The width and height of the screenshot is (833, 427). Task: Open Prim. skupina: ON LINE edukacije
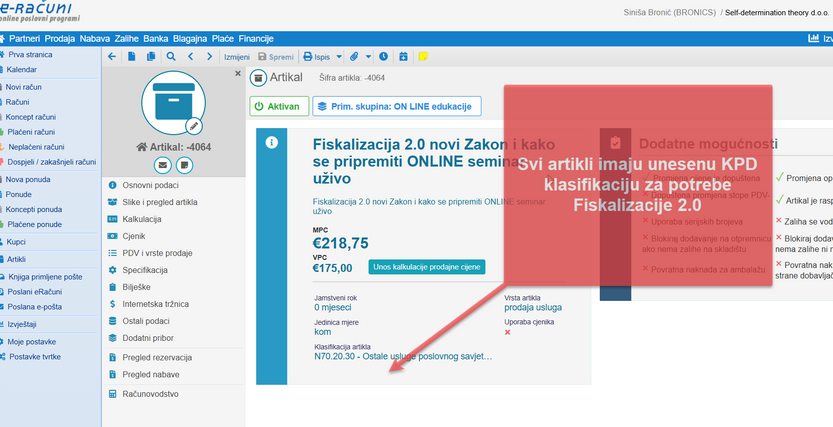point(397,106)
